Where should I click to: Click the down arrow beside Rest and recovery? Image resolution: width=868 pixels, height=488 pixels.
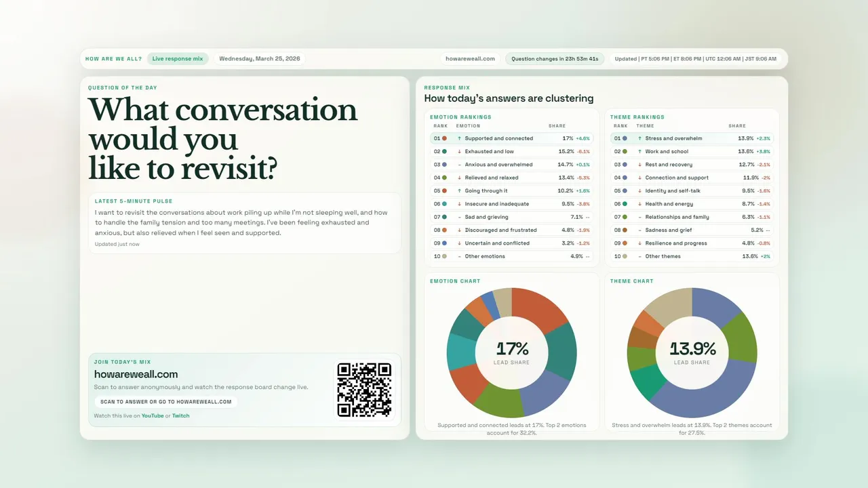point(639,165)
